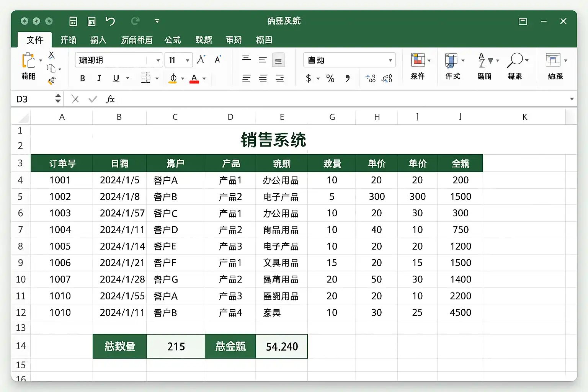Click the Undo arrow icon
This screenshot has height=392, width=588.
pyautogui.click(x=110, y=21)
